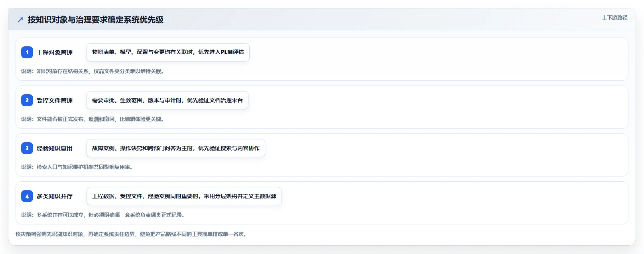
Task: Click the 多类知识并存 step title
Action: click(x=55, y=196)
